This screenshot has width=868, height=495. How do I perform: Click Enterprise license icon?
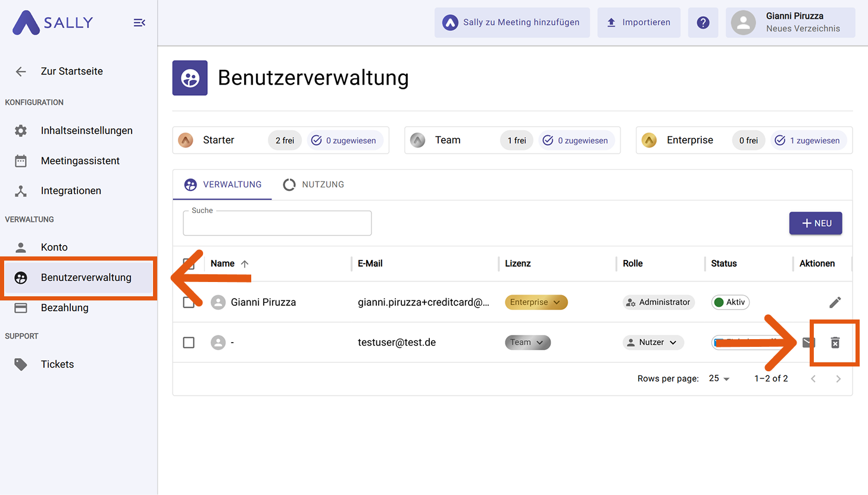coord(650,140)
